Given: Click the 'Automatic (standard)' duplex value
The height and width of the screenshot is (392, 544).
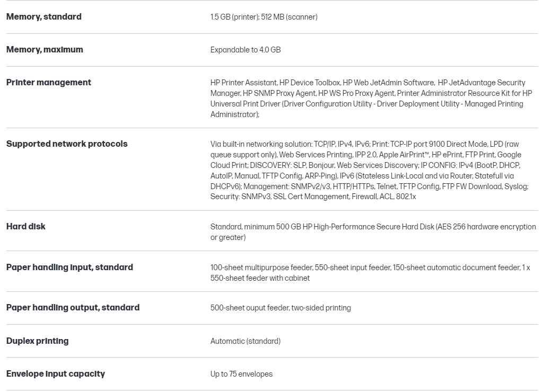Looking at the screenshot, I should [245, 341].
